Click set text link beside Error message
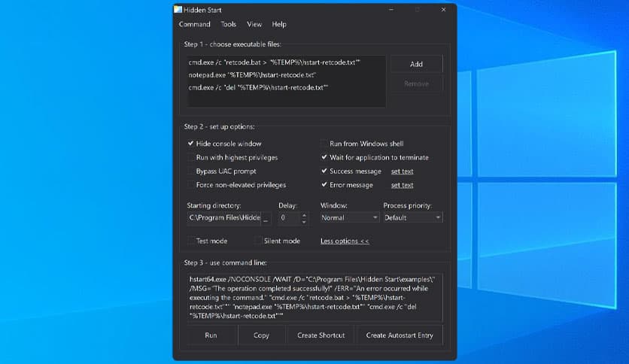629x364 pixels. pos(402,185)
